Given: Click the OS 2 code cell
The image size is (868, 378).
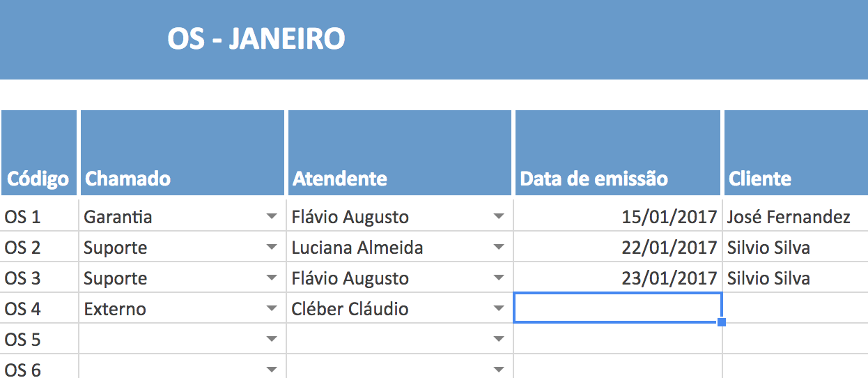Looking at the screenshot, I should tap(38, 248).
